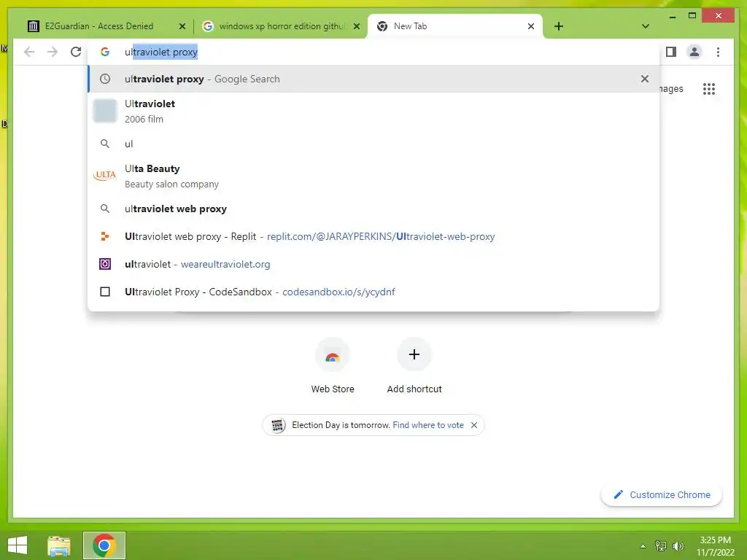Viewport: 747px width, 560px height.
Task: Click the Ulta Beauty logo thumbnail
Action: tap(105, 175)
